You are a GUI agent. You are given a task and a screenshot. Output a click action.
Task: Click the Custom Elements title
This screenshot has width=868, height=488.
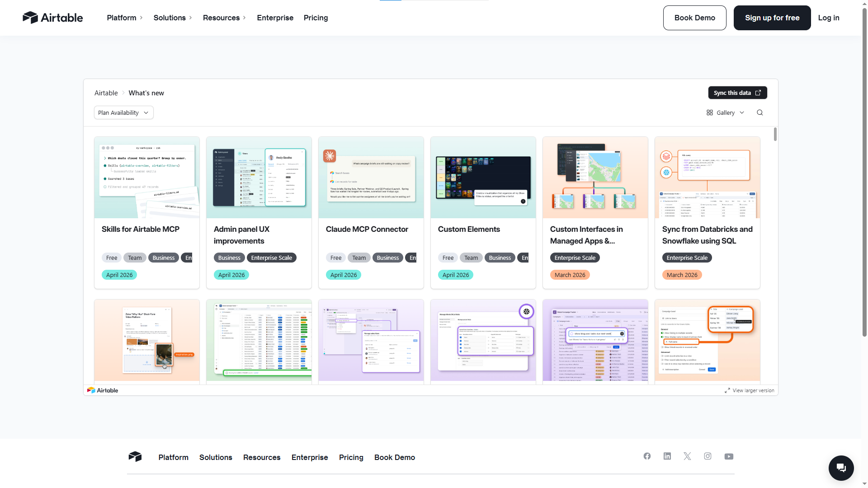(468, 229)
